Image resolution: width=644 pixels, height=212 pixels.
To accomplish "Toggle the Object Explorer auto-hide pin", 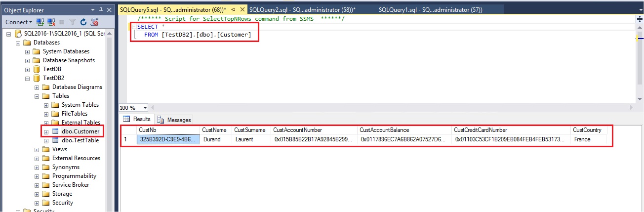I will tap(101, 9).
